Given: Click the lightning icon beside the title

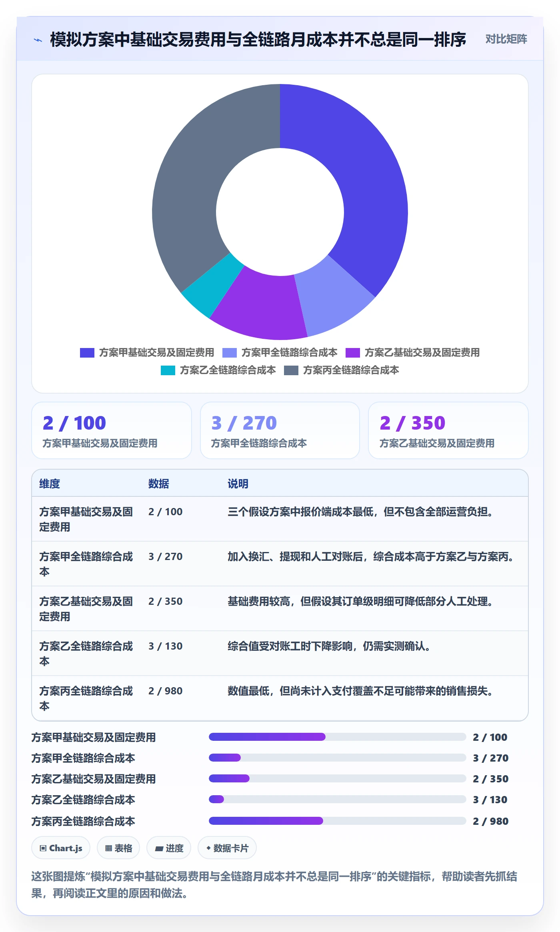Looking at the screenshot, I should (38, 40).
